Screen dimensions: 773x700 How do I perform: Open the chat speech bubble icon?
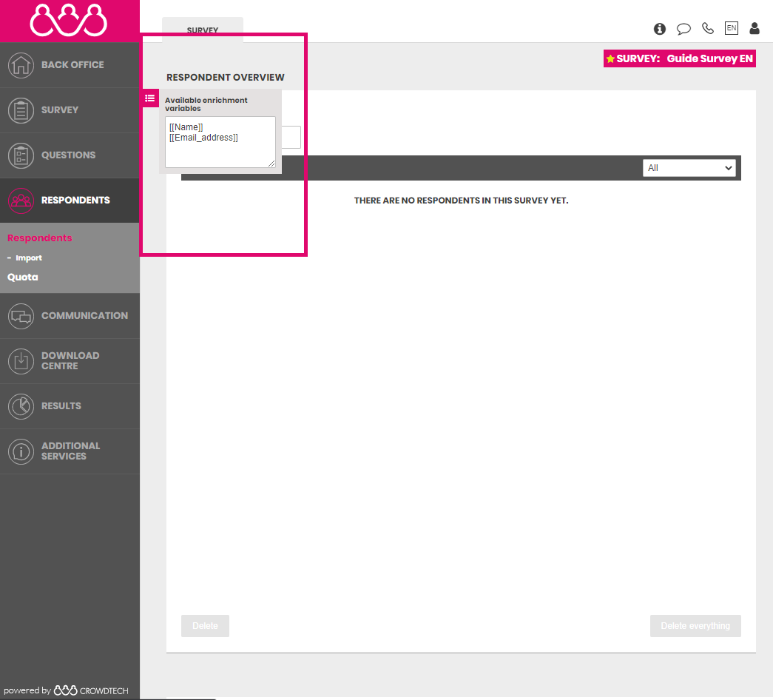pos(683,29)
